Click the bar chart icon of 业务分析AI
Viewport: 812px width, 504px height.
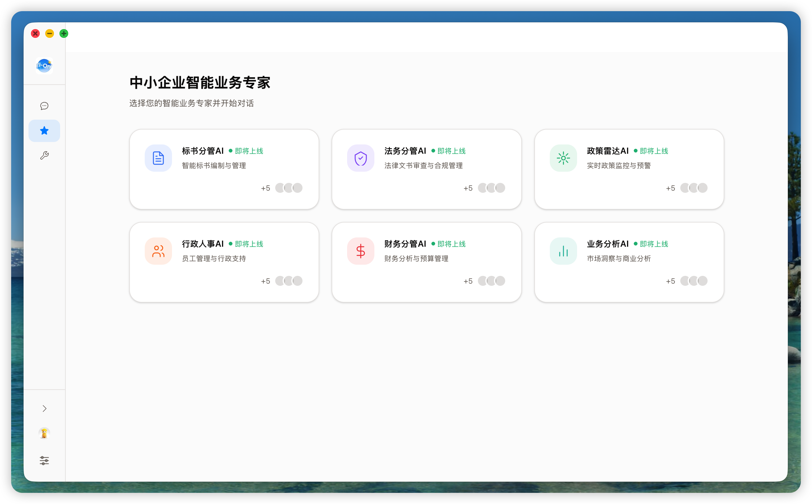[563, 251]
